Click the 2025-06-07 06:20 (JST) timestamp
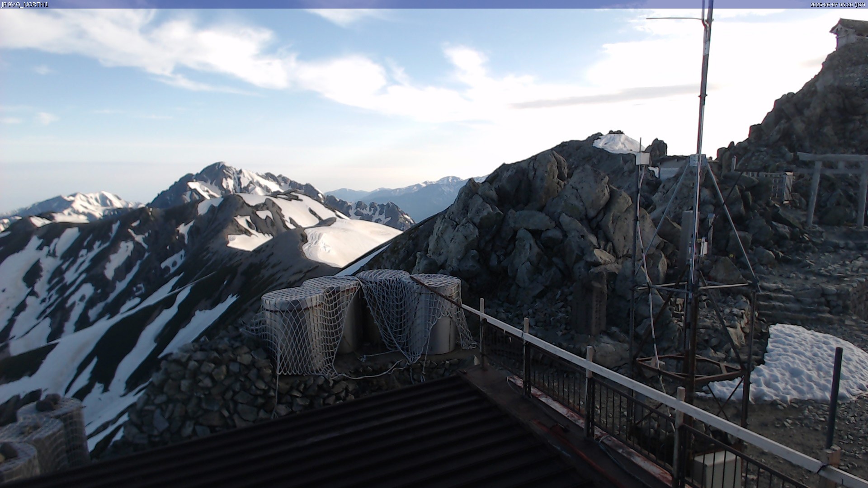This screenshot has width=868, height=488. 838,5
